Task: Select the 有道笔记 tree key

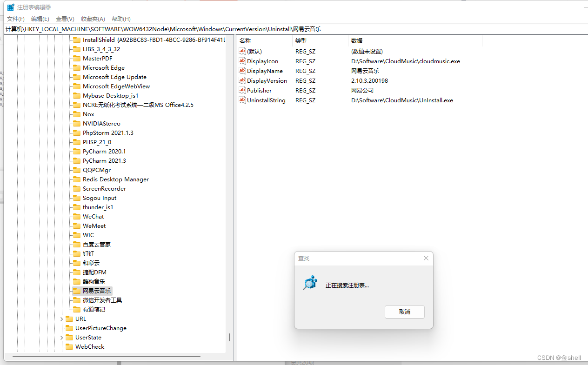Action: [94, 310]
